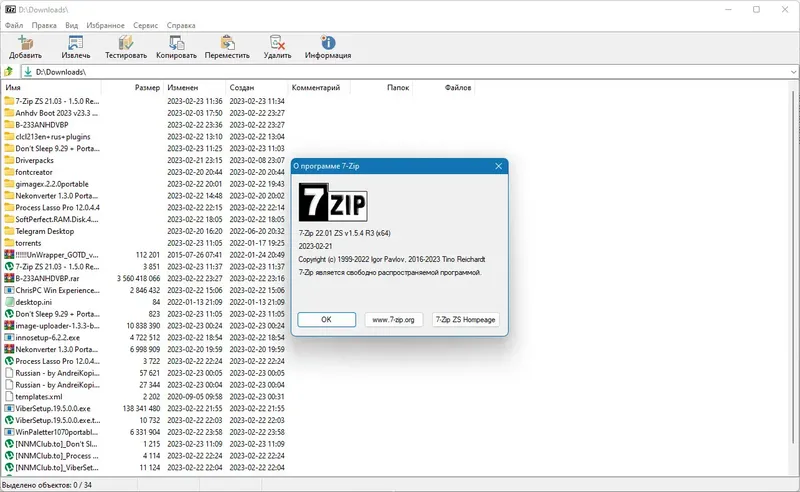Select the ViberSetup.19.5.0.0.exe.t torrent file name
Image resolution: width=800 pixels, height=492 pixels.
pyautogui.click(x=58, y=420)
